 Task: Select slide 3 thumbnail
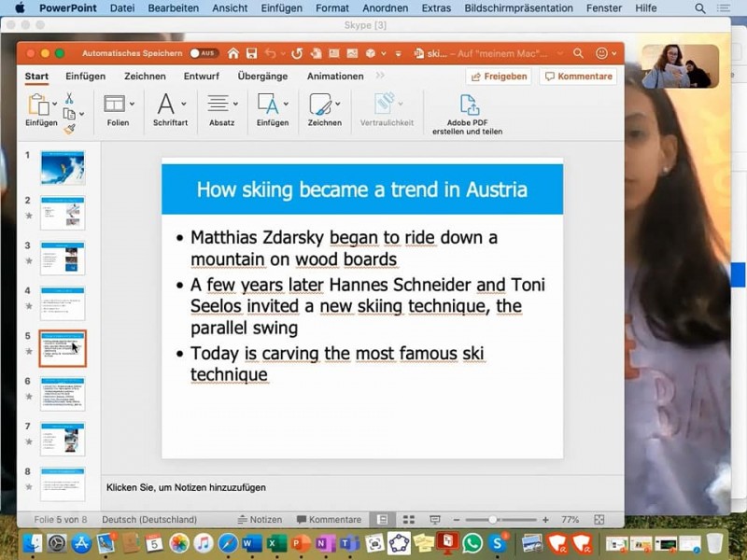63,259
